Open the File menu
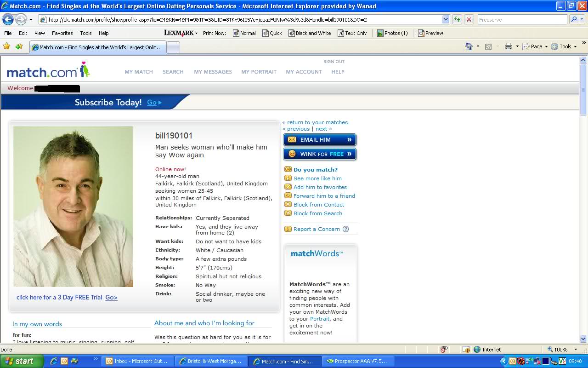Screen dimensions: 588x368 coord(8,33)
